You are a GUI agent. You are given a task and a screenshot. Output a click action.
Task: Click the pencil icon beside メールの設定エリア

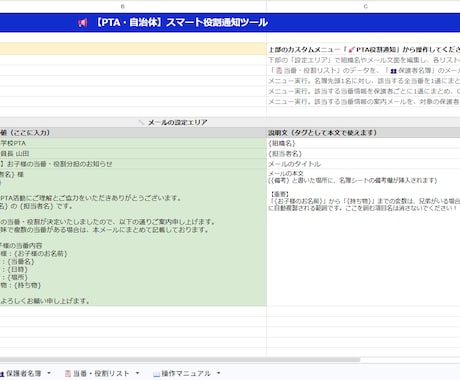pyautogui.click(x=141, y=122)
